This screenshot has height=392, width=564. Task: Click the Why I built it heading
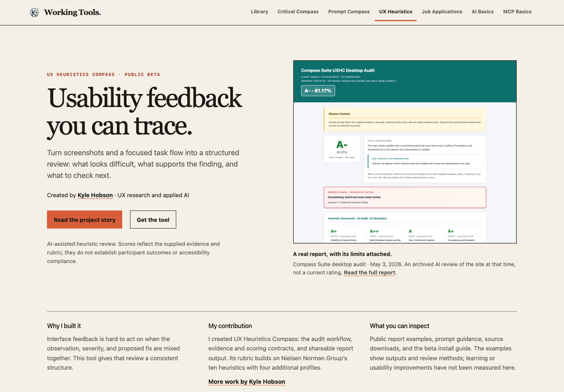coord(64,326)
